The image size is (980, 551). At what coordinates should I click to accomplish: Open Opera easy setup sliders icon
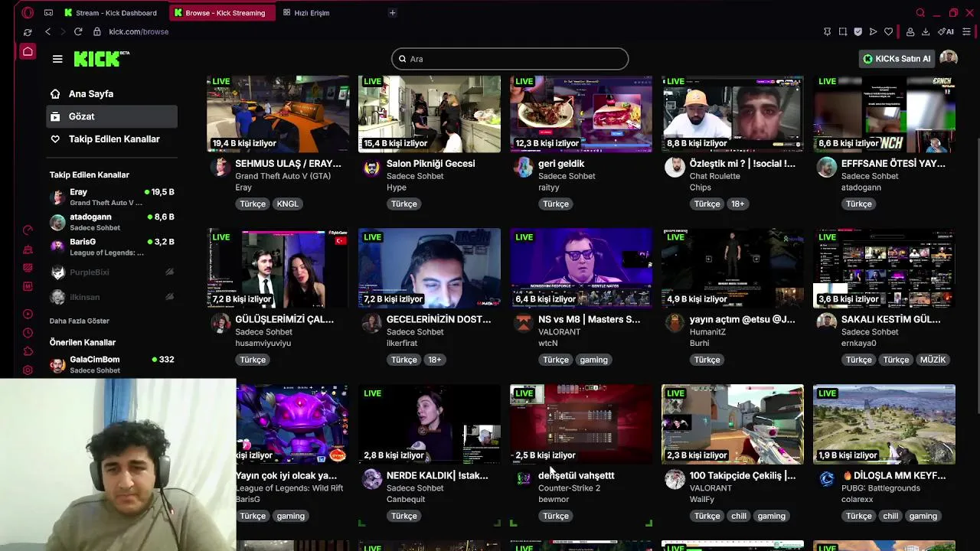(966, 31)
